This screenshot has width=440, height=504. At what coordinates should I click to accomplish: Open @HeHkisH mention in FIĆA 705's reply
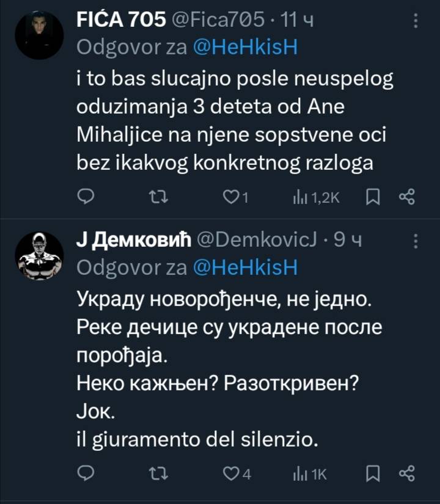(x=245, y=48)
